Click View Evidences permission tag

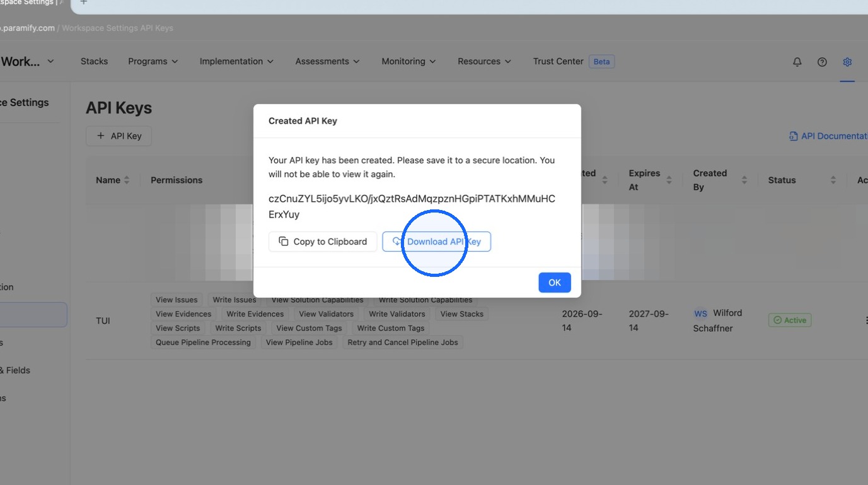coord(183,314)
